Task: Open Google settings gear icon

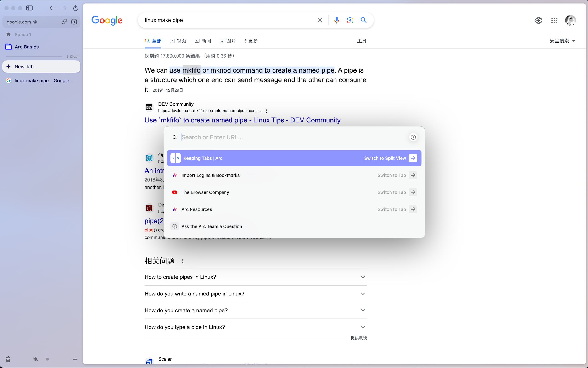Action: tap(538, 20)
